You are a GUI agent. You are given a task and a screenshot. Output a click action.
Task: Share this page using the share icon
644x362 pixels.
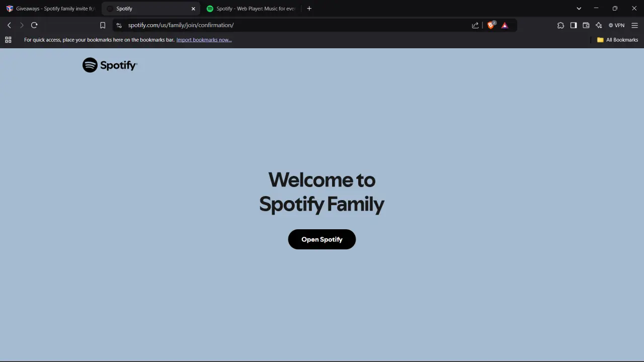coord(475,25)
